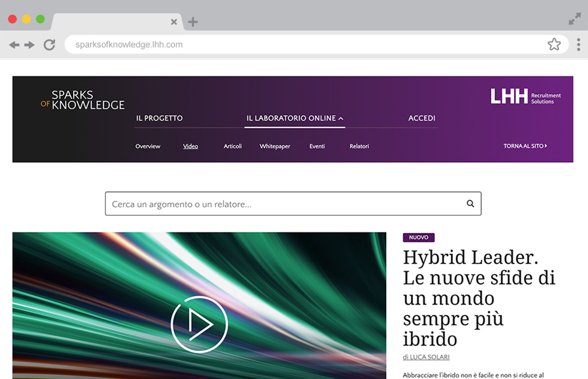This screenshot has width=588, height=379.
Task: Reload the current page
Action: click(x=49, y=45)
